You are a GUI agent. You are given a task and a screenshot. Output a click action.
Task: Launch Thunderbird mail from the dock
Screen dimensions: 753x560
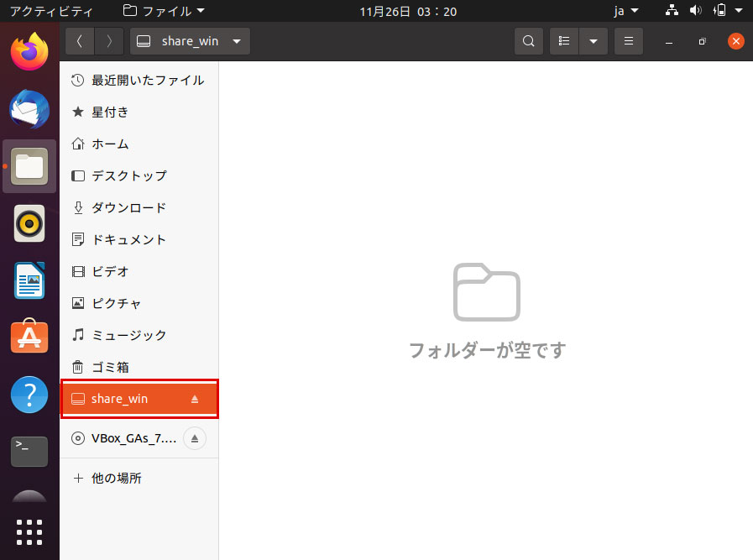(29, 109)
